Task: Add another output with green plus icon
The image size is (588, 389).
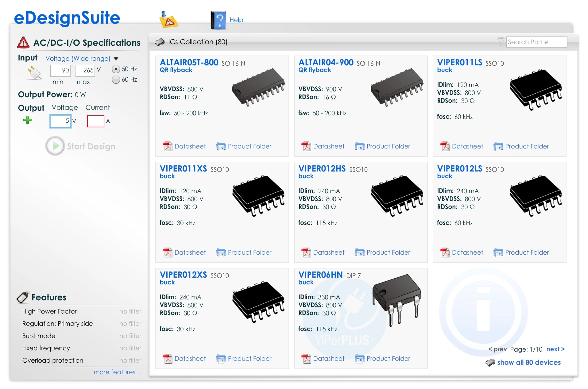Action: coord(28,120)
